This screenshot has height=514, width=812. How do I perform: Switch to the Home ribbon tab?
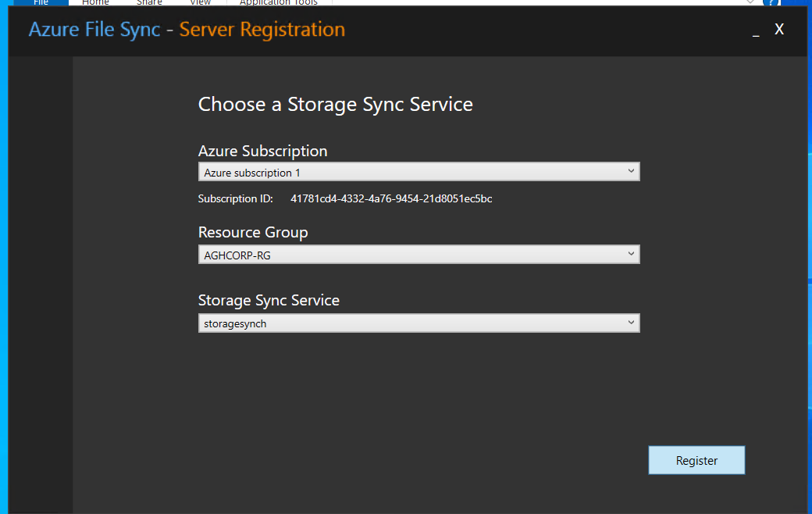coord(95,2)
